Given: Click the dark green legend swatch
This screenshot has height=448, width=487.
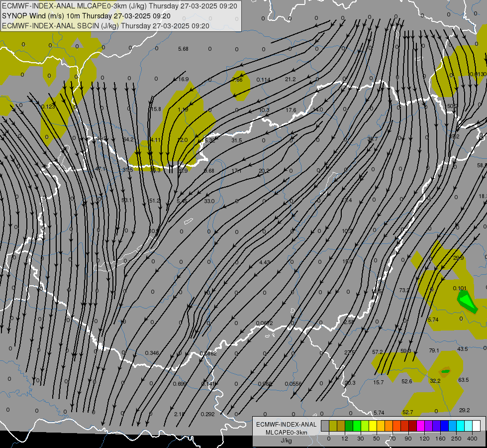Looking at the screenshot, I should [349, 426].
